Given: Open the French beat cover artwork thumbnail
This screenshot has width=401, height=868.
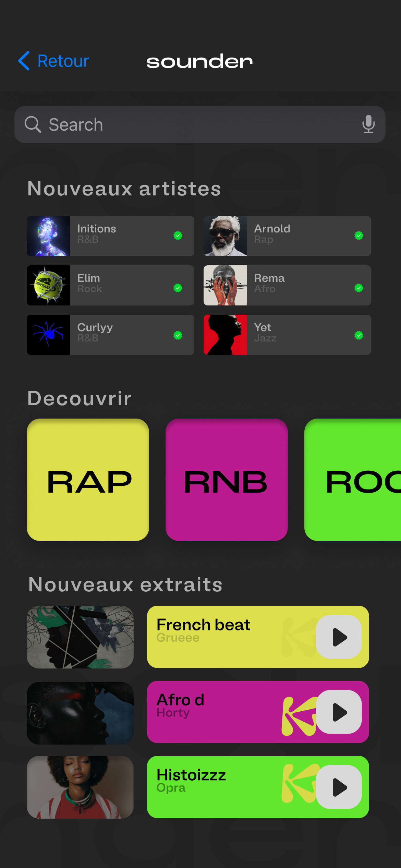Looking at the screenshot, I should click(80, 637).
